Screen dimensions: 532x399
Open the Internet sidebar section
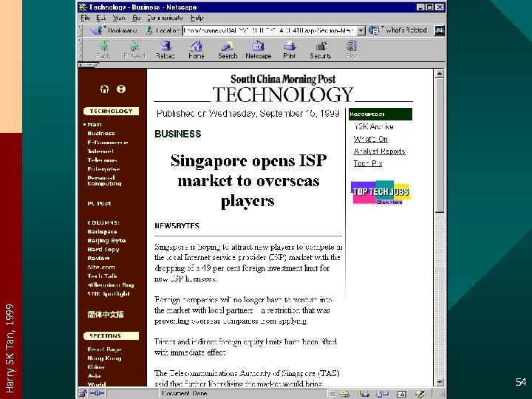coord(100,151)
